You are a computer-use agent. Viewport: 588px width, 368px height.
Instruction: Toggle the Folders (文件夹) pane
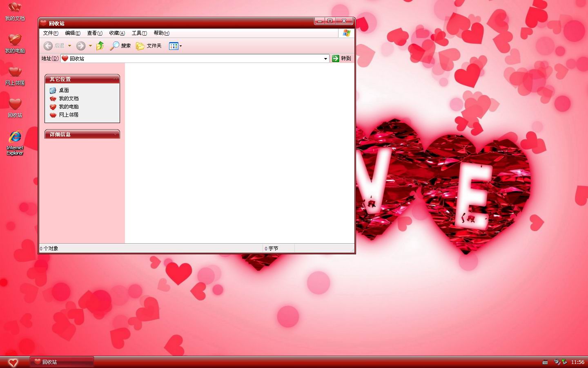(x=149, y=46)
